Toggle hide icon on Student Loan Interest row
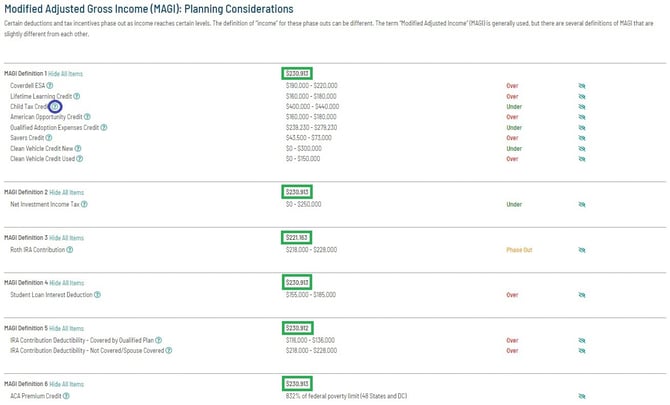Image resolution: width=670 pixels, height=405 pixels. pos(582,296)
